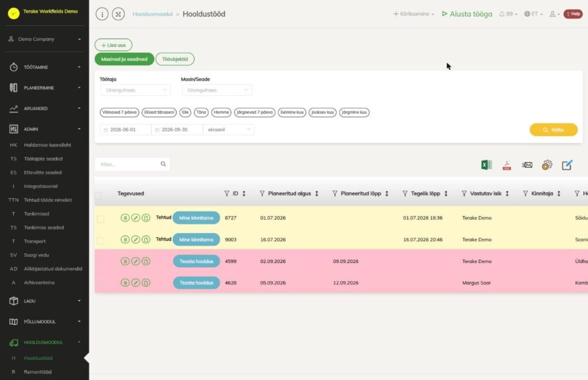Open the Töötaja search dropdown

(x=136, y=90)
